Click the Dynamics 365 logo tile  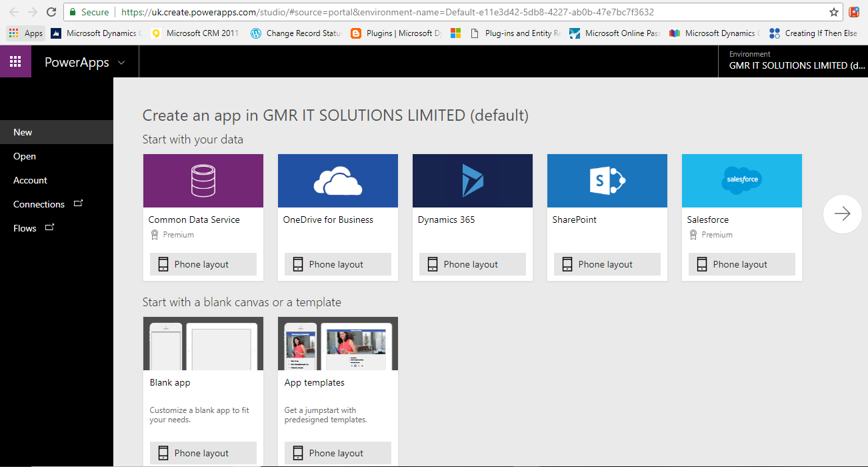[x=473, y=181]
